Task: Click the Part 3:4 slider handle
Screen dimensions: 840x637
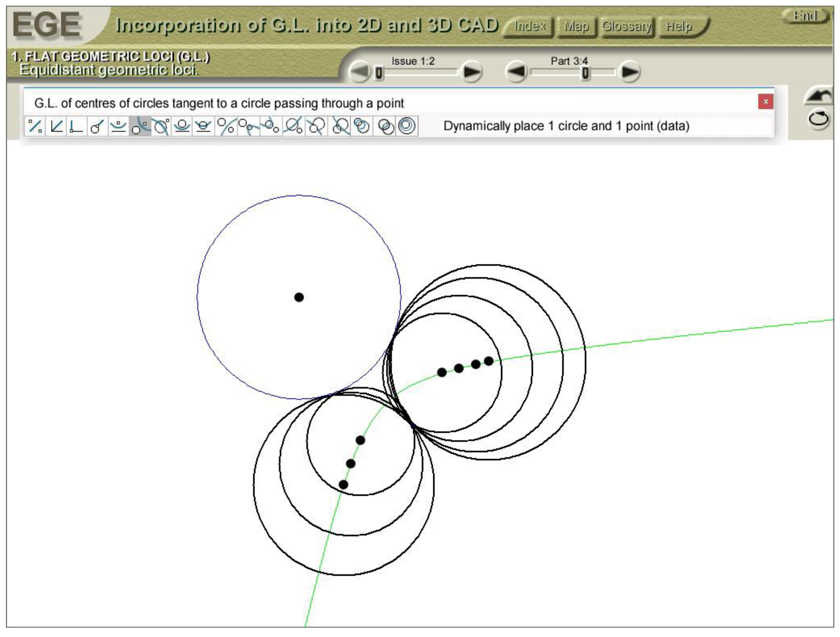Action: [x=586, y=73]
